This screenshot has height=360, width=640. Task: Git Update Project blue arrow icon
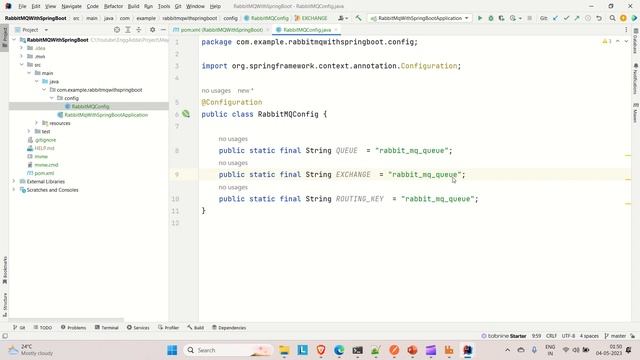tap(555, 18)
